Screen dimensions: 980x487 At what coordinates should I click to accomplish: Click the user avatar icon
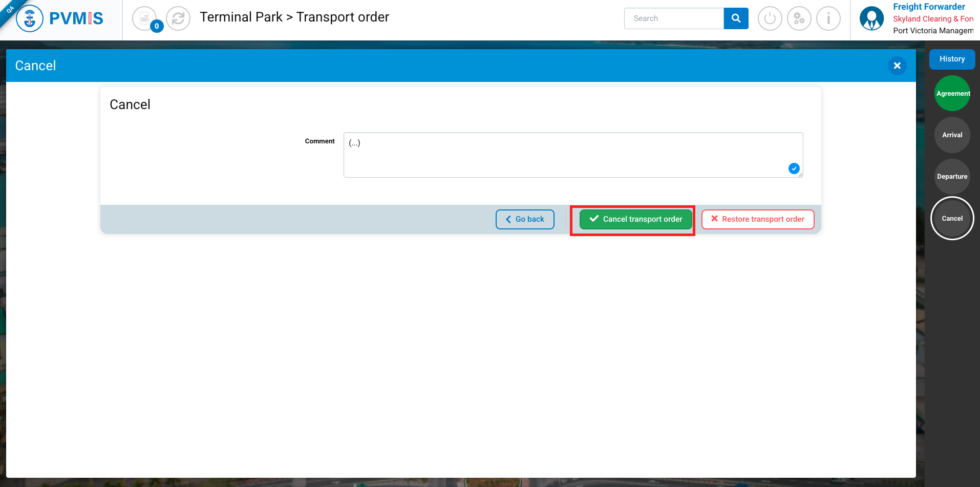pos(871,19)
